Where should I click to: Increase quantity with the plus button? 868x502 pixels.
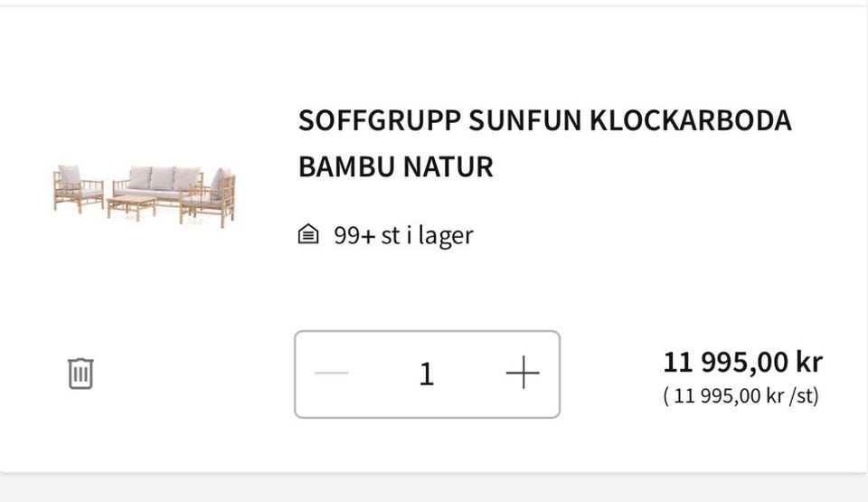coord(523,374)
